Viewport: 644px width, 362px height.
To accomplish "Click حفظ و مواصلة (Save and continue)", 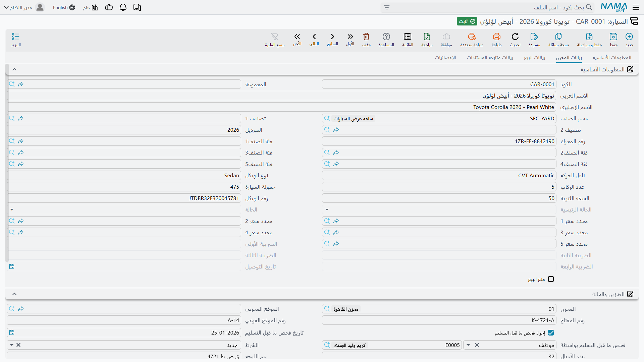I will pos(589,40).
